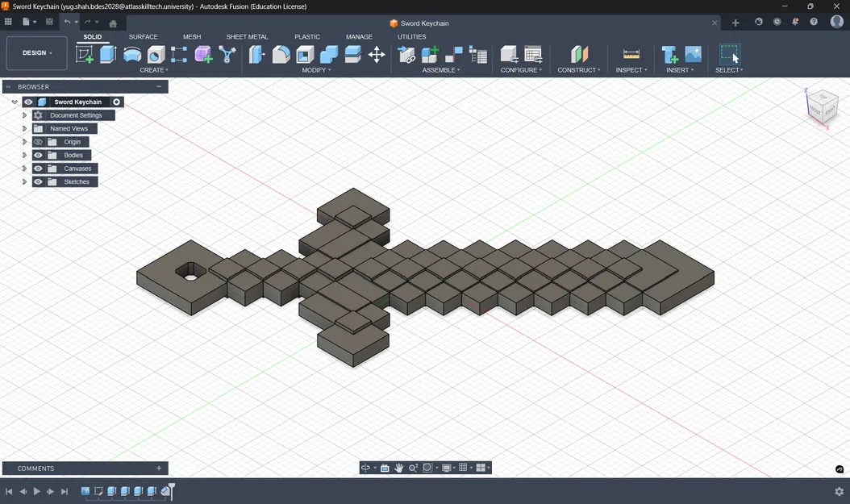Open the grid settings dropdown
Viewport: 850px width, 504px height.
471,468
